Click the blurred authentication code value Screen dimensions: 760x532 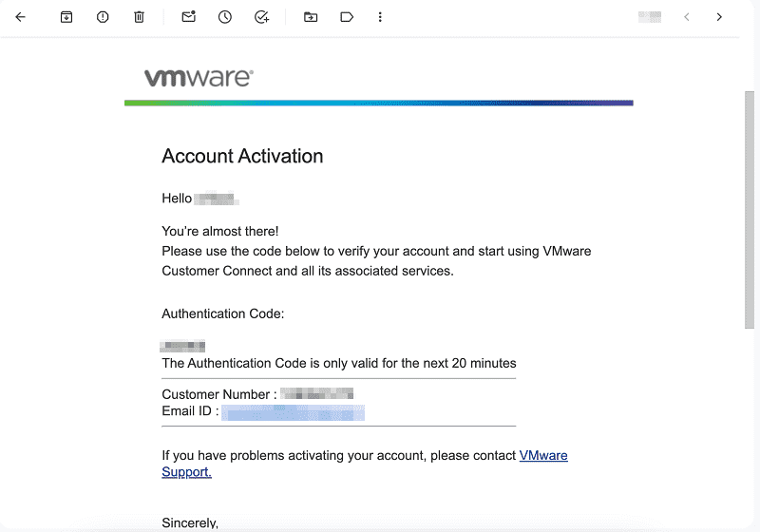pyautogui.click(x=182, y=346)
